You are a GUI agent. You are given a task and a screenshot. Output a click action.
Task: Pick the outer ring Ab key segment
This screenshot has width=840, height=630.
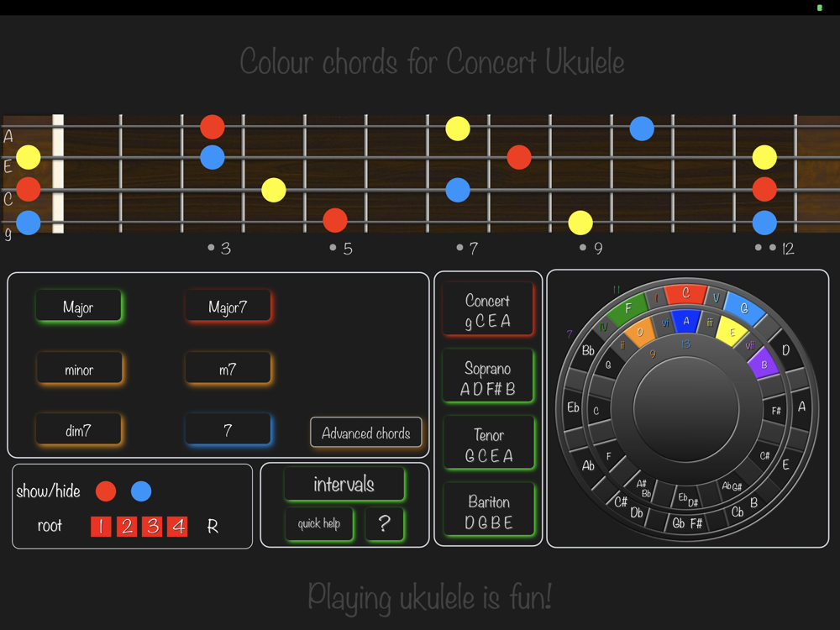point(588,465)
